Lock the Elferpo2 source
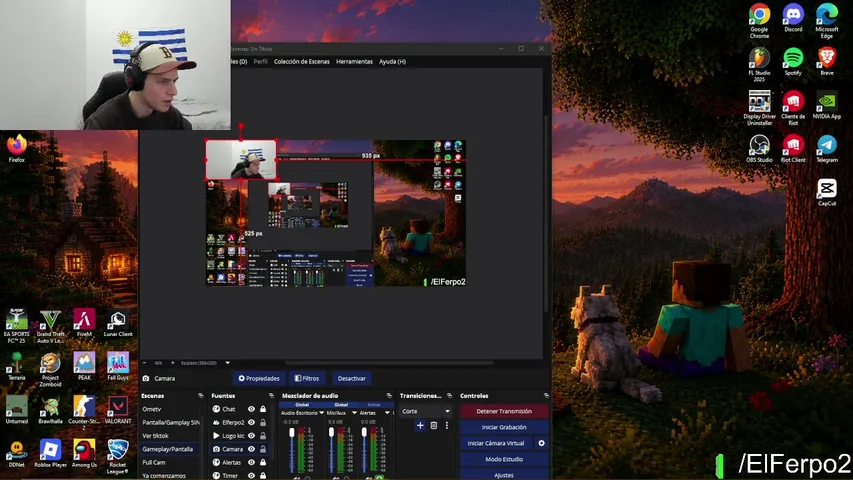Screen dimensions: 853x480 (x=263, y=422)
